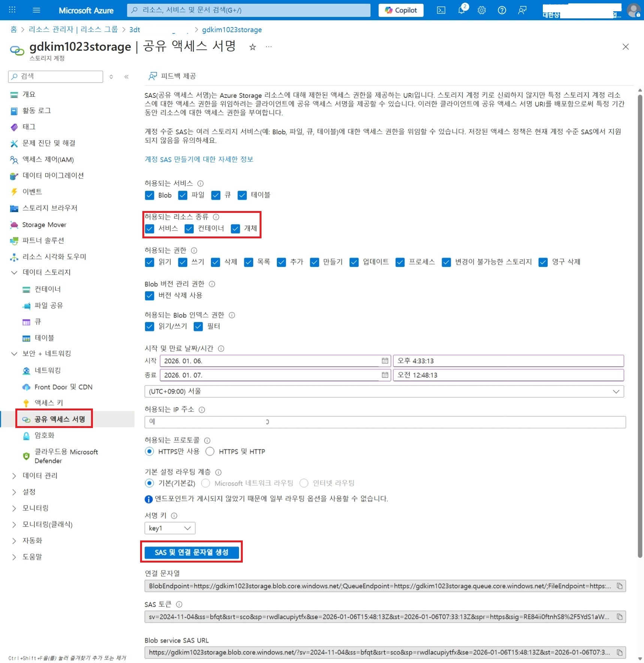Show info for 허용되는 서비스

pyautogui.click(x=200, y=183)
